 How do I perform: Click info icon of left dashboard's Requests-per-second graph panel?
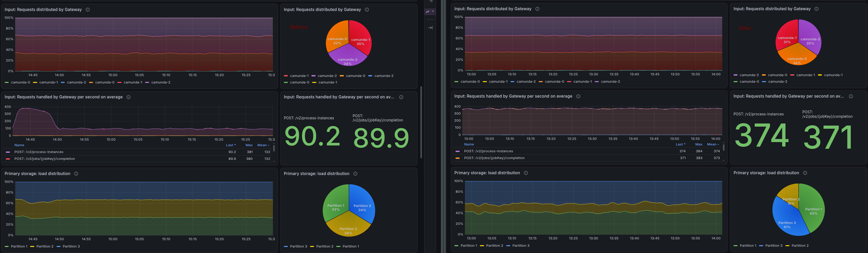[128, 97]
